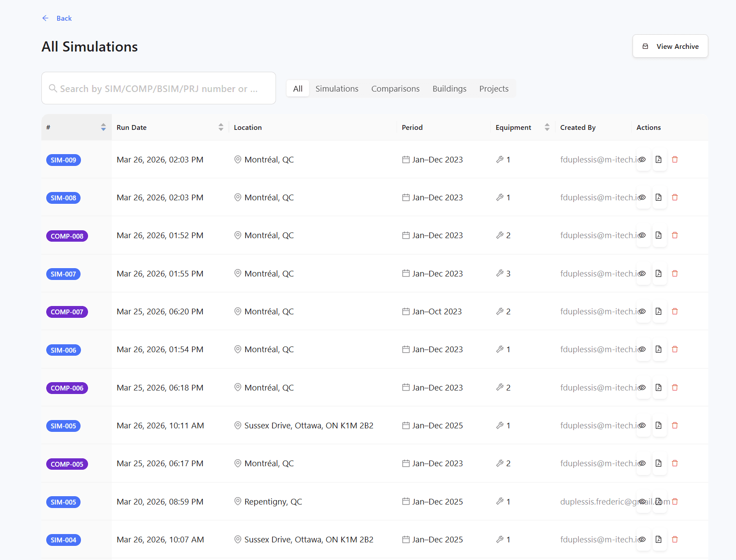Sort by Equipment column arrows
Viewport: 736px width, 560px height.
pos(547,127)
